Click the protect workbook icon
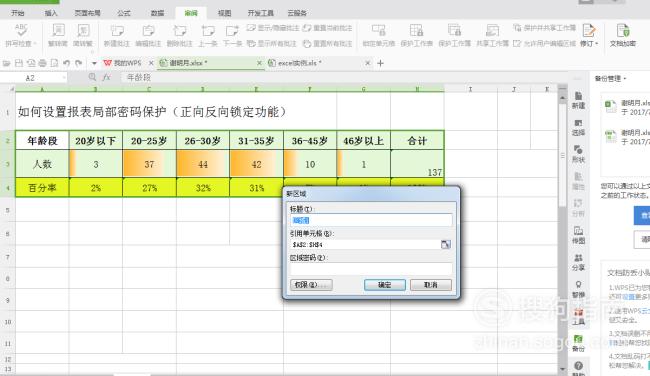Image resolution: width=650 pixels, height=376 pixels. click(454, 30)
